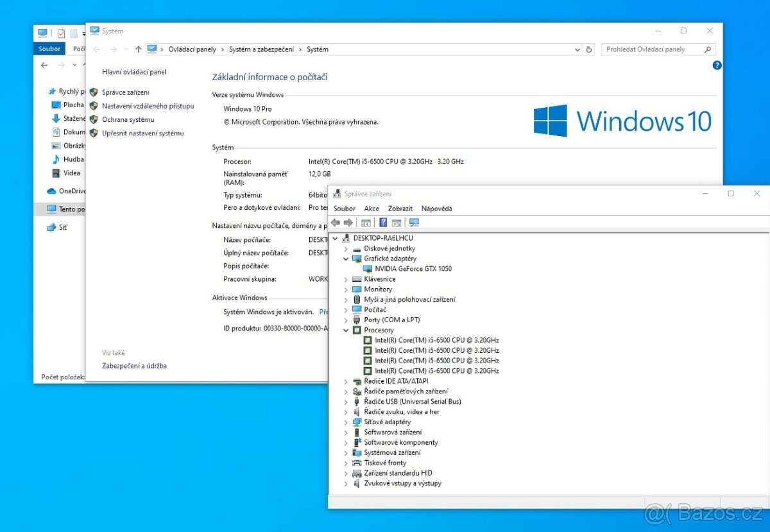Click the help question mark in System window
Image resolution: width=770 pixels, height=532 pixels.
[x=717, y=65]
